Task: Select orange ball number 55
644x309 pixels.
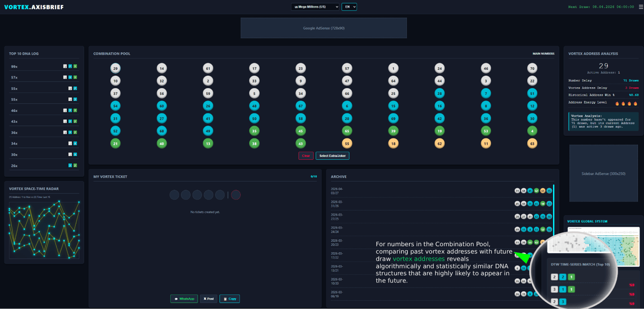Action: pos(347,144)
